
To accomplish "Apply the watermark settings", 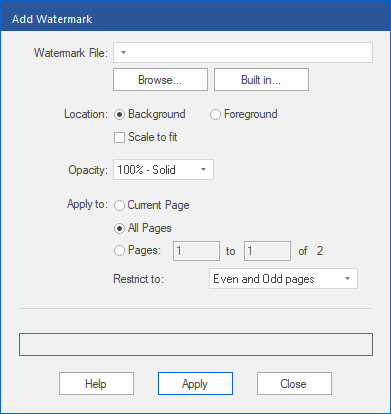I will (195, 384).
